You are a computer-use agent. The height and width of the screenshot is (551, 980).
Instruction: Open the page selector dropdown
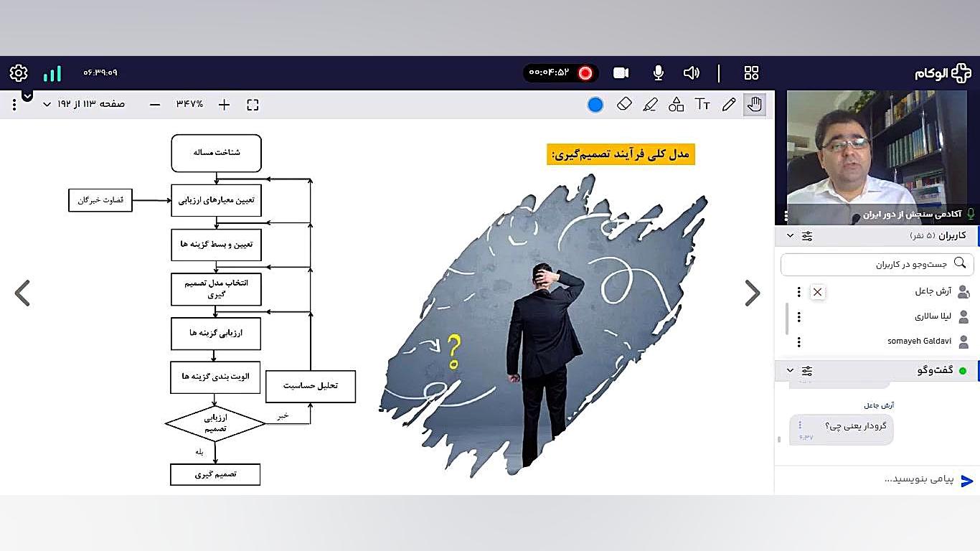pyautogui.click(x=85, y=104)
